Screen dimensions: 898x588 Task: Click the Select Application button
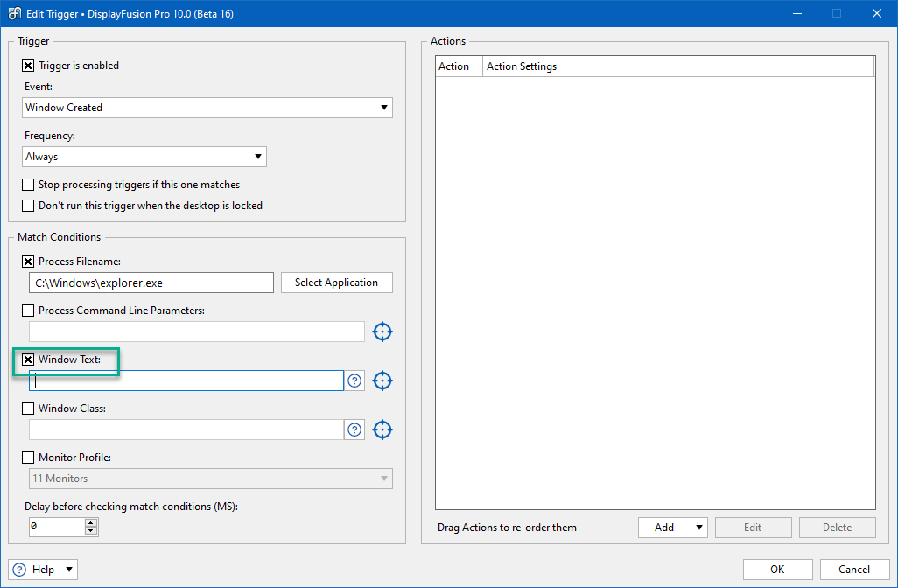[337, 283]
